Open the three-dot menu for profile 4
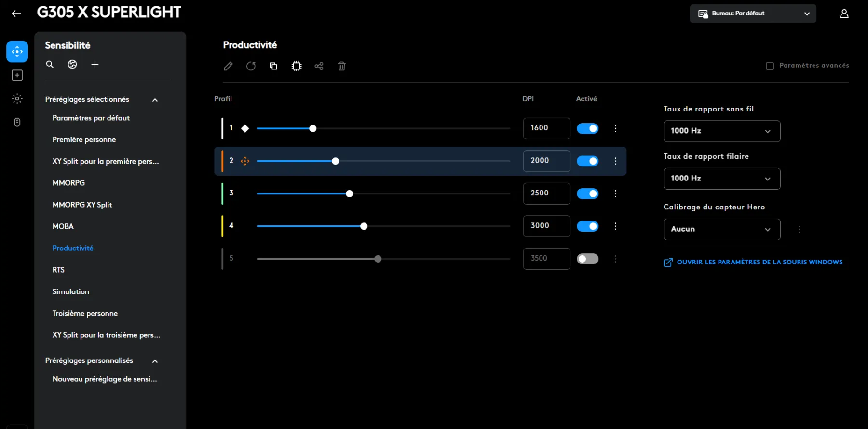The width and height of the screenshot is (868, 429). tap(615, 226)
